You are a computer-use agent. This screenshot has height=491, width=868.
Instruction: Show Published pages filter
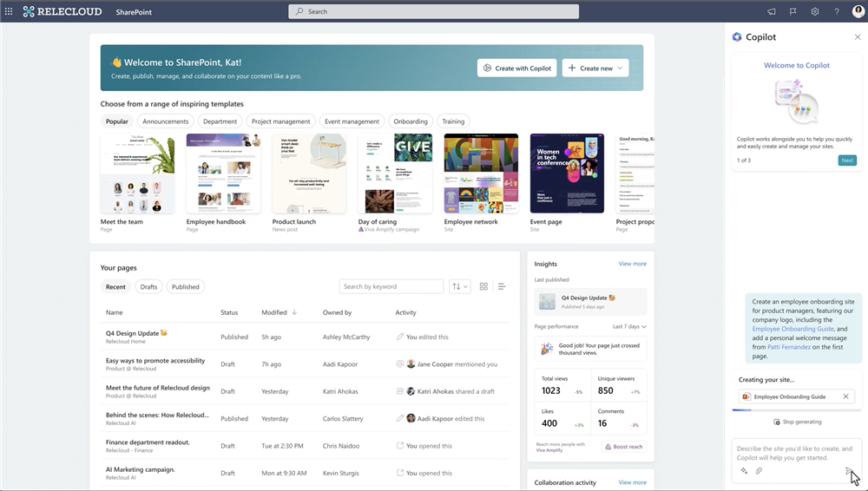point(186,287)
